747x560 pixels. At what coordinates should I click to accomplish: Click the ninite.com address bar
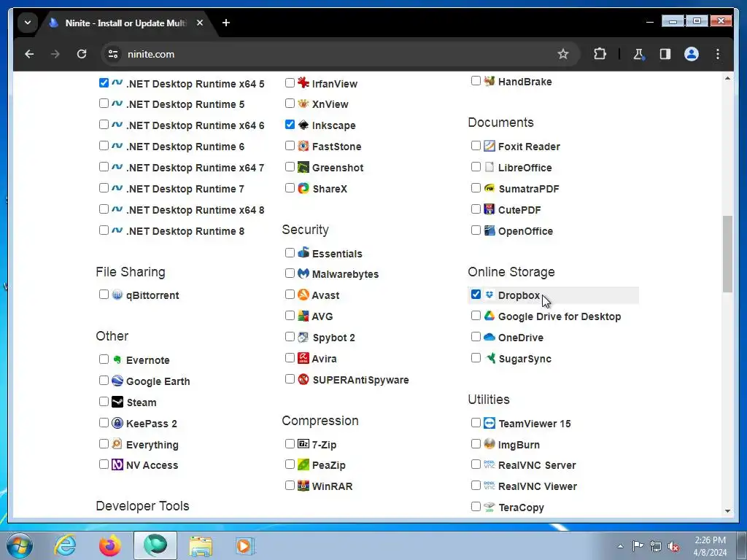[x=340, y=54]
